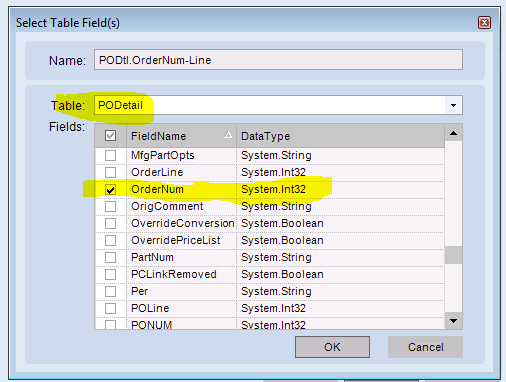The height and width of the screenshot is (382, 506).
Task: Click the FieldName sort arrow icon
Action: (x=228, y=135)
